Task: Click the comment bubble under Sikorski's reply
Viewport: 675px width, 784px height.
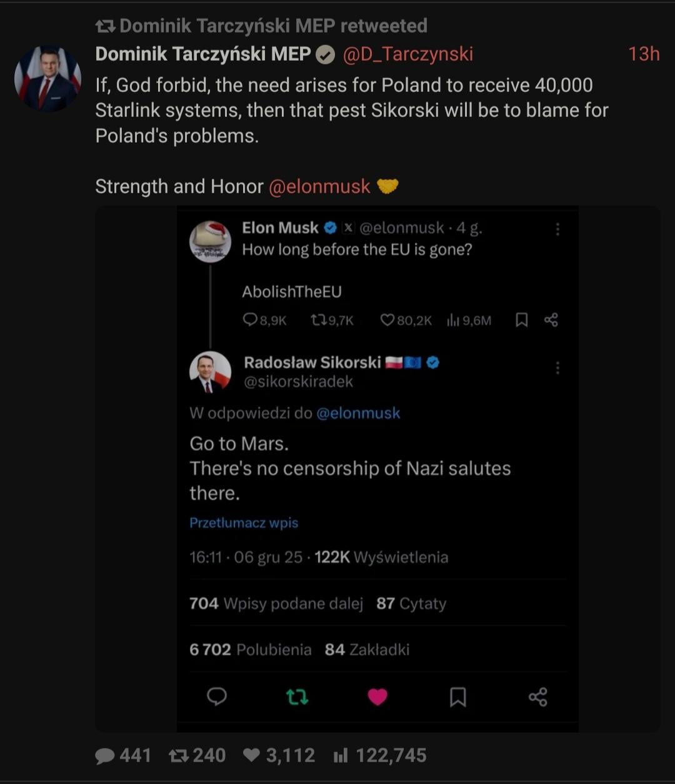Action: (x=217, y=696)
